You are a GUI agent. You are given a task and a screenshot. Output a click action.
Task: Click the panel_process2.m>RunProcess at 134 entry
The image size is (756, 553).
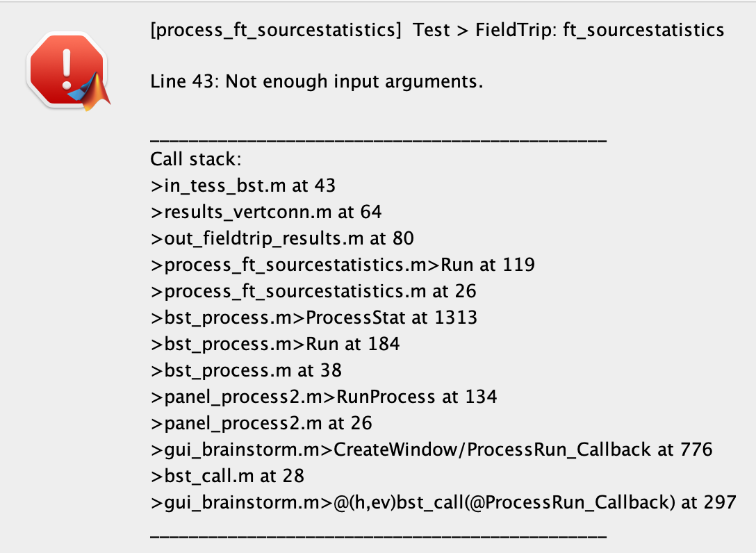324,397
